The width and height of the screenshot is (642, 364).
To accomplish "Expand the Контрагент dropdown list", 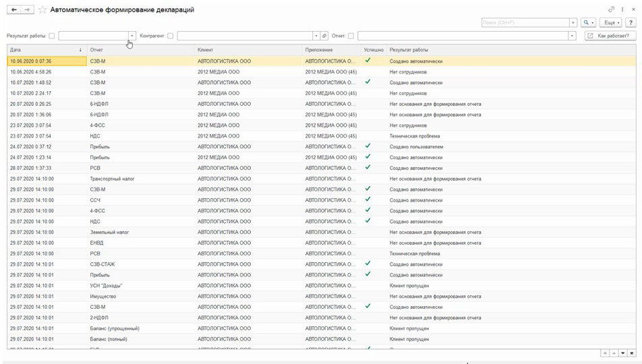I will 316,36.
